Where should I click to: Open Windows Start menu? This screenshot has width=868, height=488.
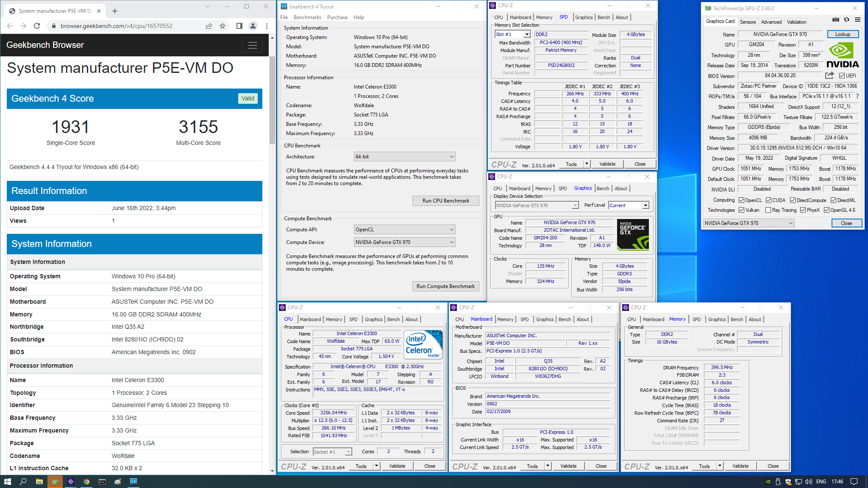click(8, 482)
